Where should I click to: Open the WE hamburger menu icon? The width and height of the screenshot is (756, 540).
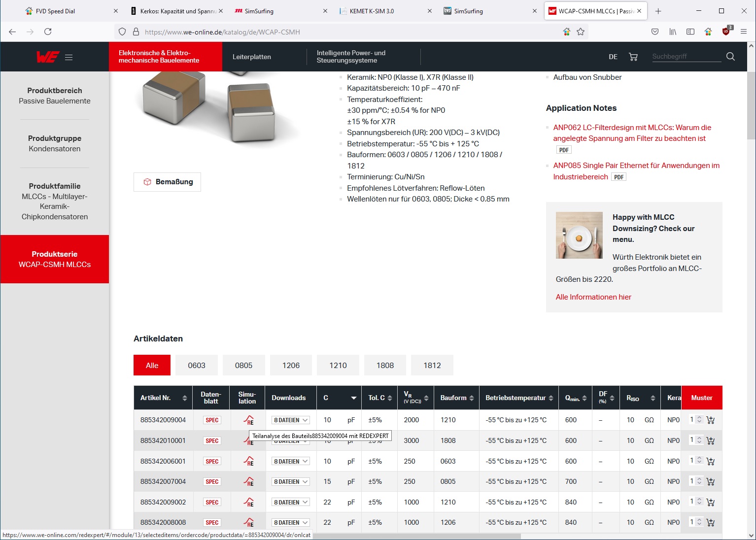(x=69, y=57)
